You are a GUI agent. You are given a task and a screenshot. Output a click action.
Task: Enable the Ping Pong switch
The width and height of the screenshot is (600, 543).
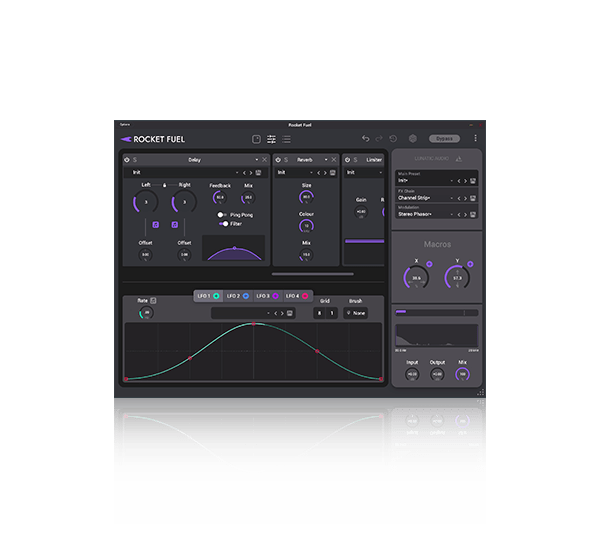222,215
